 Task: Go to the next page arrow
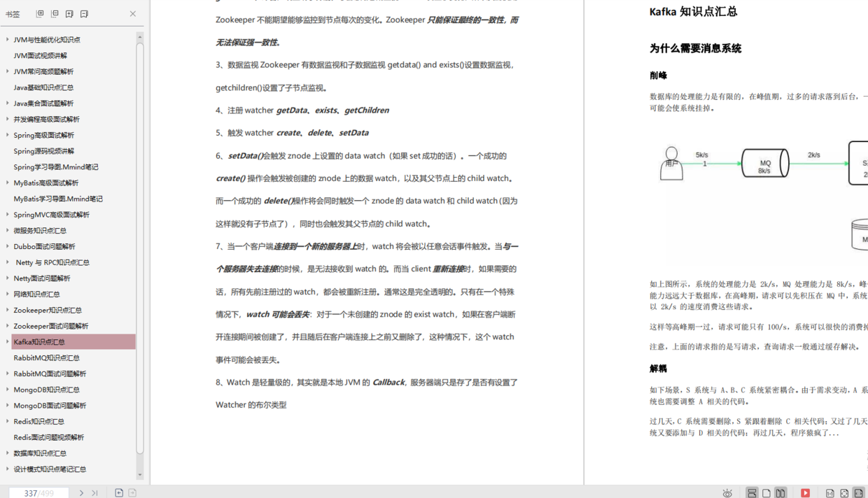click(x=82, y=492)
